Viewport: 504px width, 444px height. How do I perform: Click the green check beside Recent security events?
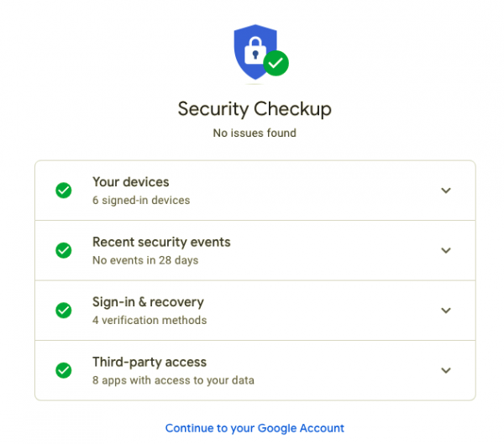(64, 250)
